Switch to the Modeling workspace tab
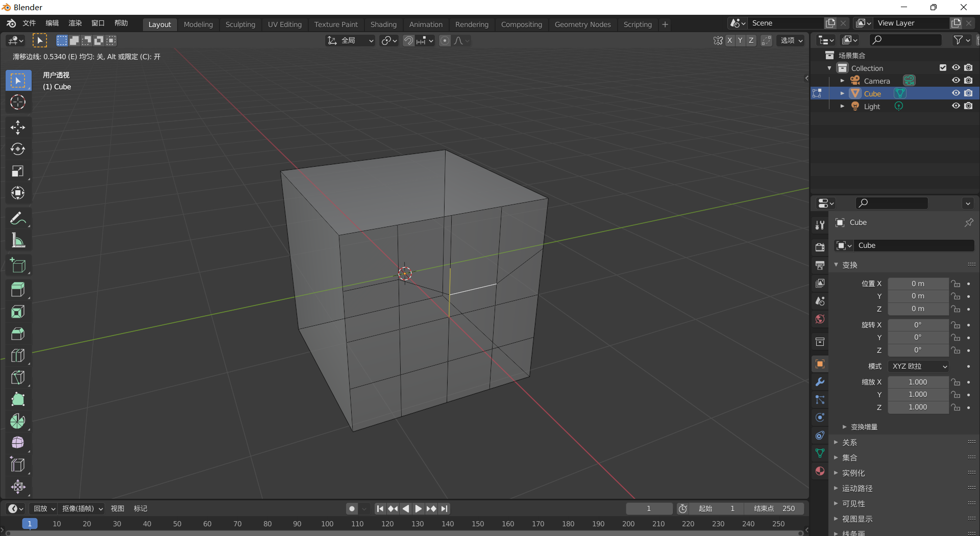 [x=198, y=24]
